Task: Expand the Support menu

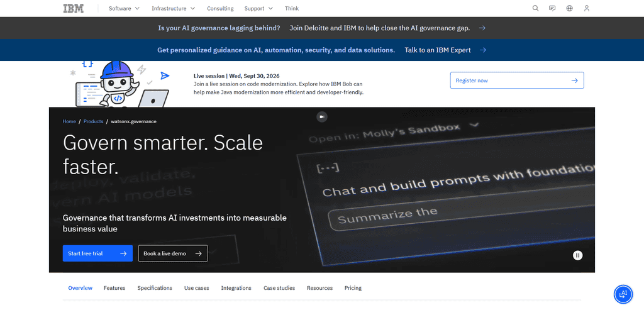Action: point(258,8)
